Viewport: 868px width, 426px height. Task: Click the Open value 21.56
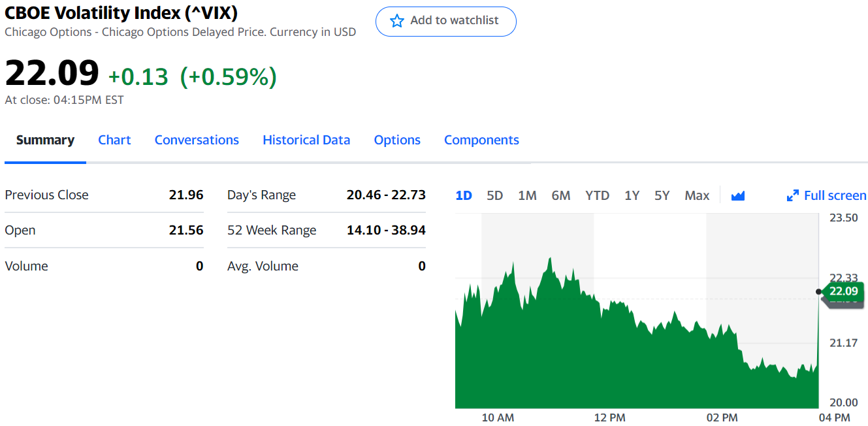[186, 230]
